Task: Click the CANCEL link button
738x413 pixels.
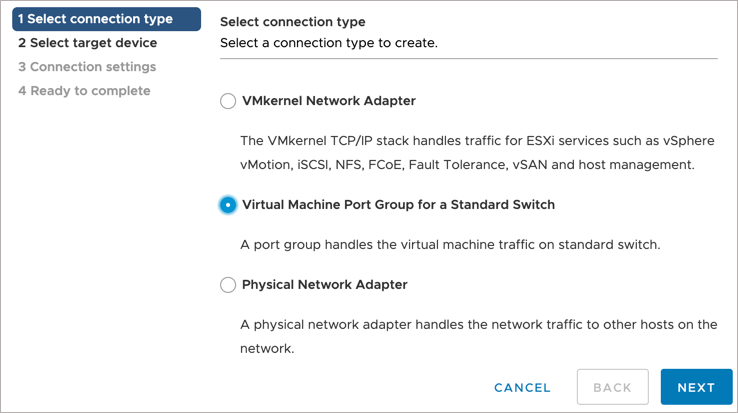Action: [522, 388]
